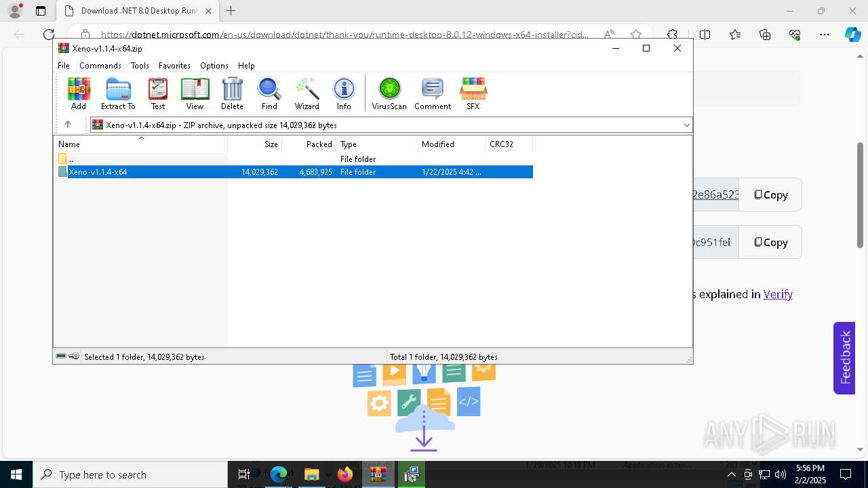The width and height of the screenshot is (868, 488).
Task: Open the File menu
Action: coord(64,66)
